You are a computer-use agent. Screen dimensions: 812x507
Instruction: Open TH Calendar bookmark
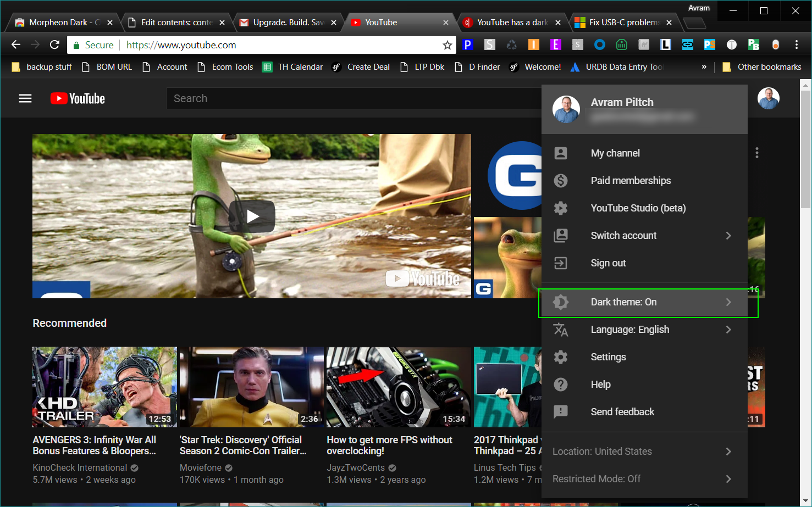click(292, 67)
